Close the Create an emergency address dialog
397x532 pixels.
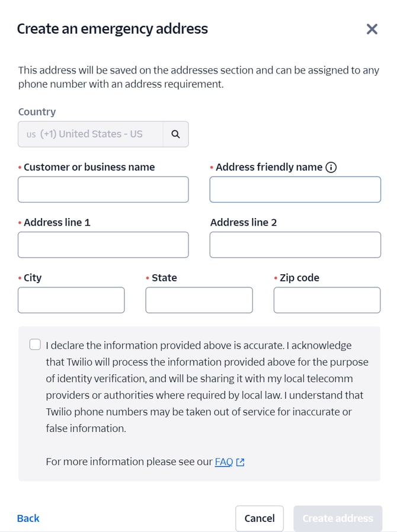pos(372,29)
